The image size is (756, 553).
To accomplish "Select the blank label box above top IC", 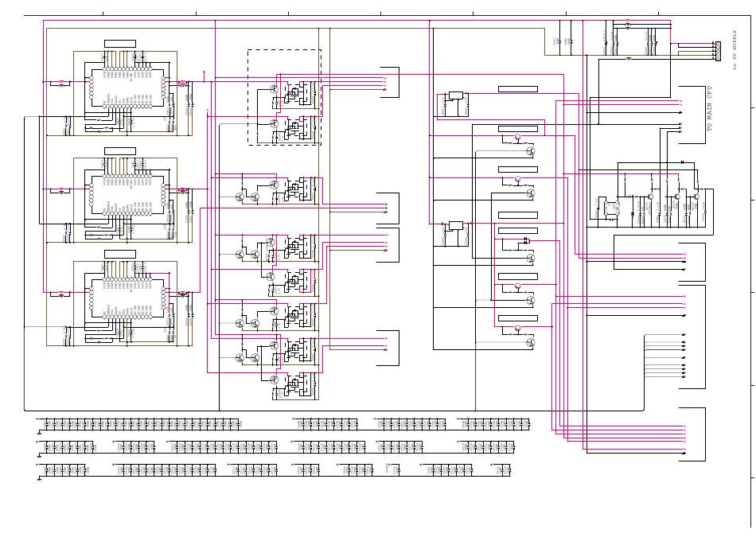I will pos(120,43).
